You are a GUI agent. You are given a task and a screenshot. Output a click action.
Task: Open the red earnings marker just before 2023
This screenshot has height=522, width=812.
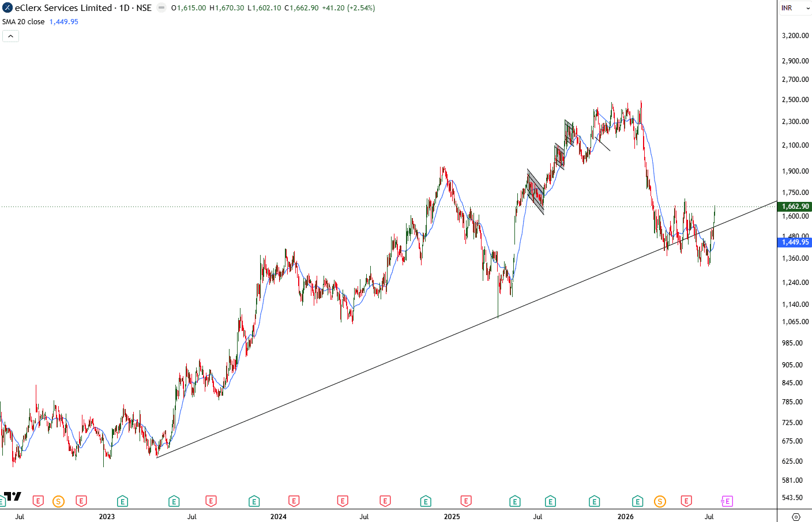point(81,501)
